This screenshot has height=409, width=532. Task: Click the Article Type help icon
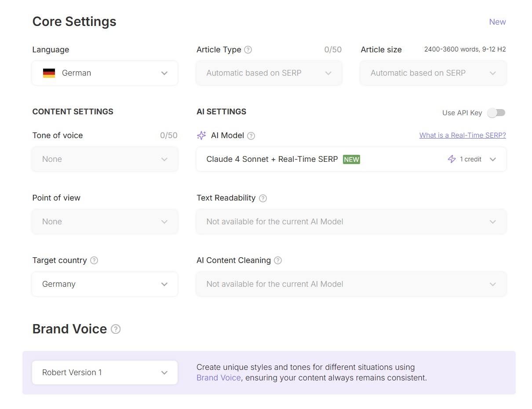coord(248,50)
